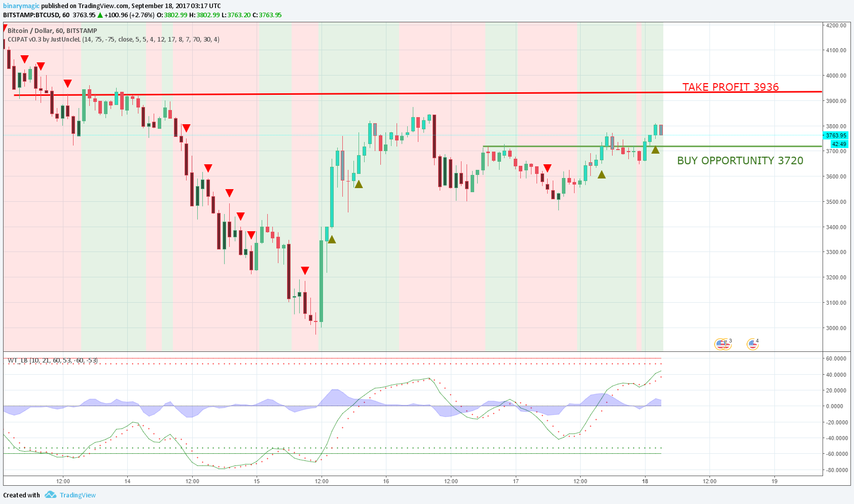Select the green buy-opportunity horizontal line
This screenshot has width=854, height=504.
[x=652, y=147]
